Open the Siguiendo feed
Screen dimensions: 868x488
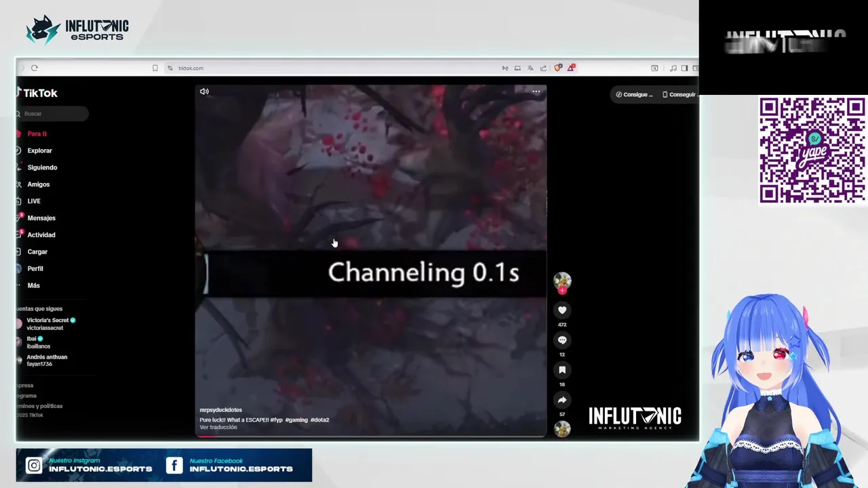tap(42, 167)
